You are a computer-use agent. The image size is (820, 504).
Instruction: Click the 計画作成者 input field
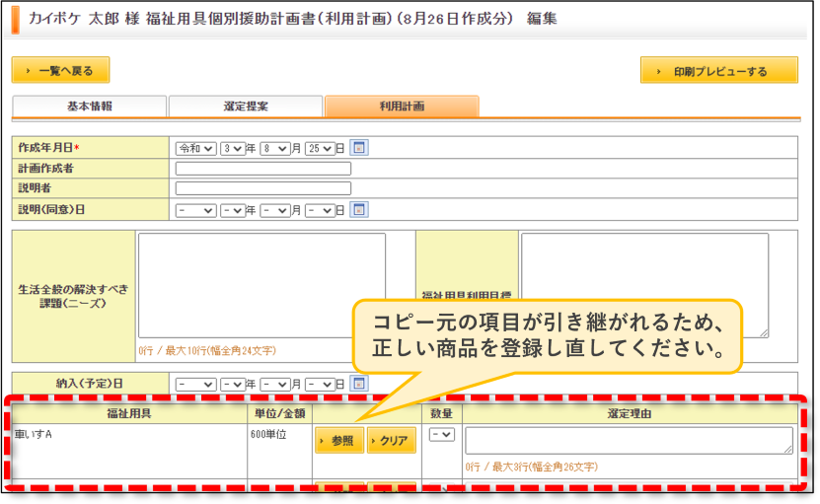[263, 169]
